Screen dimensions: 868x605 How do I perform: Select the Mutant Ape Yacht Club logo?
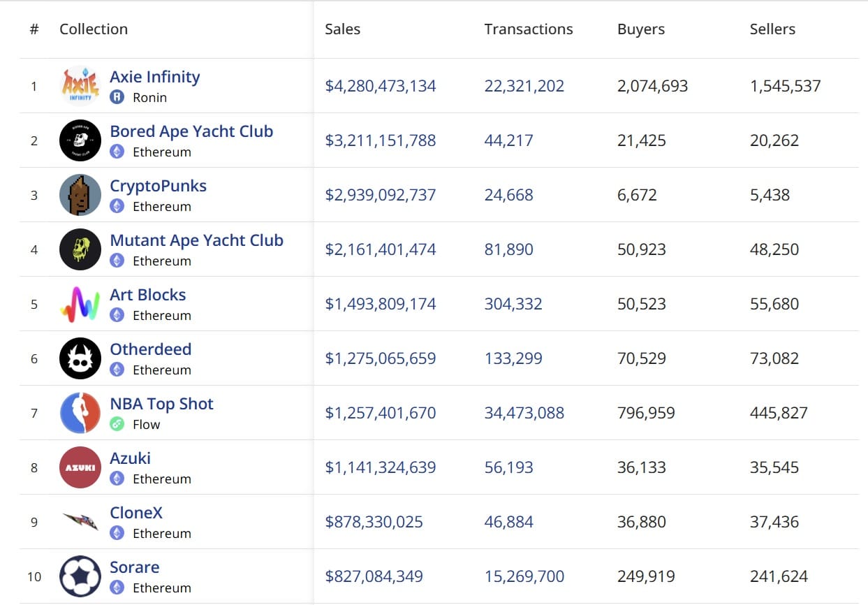click(80, 249)
